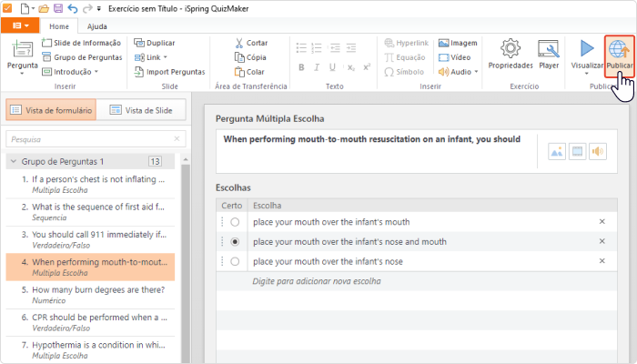
Task: Switch to the Home ribbon tab
Action: (x=59, y=26)
